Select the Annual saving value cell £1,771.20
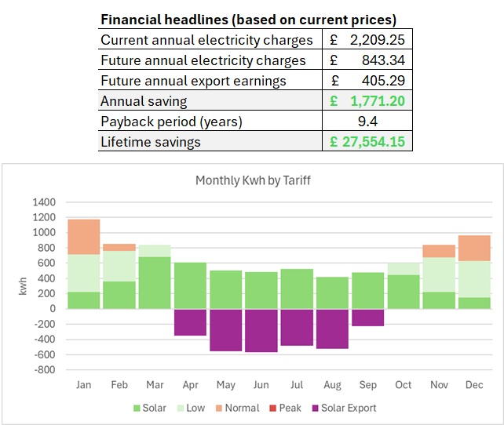 point(367,101)
